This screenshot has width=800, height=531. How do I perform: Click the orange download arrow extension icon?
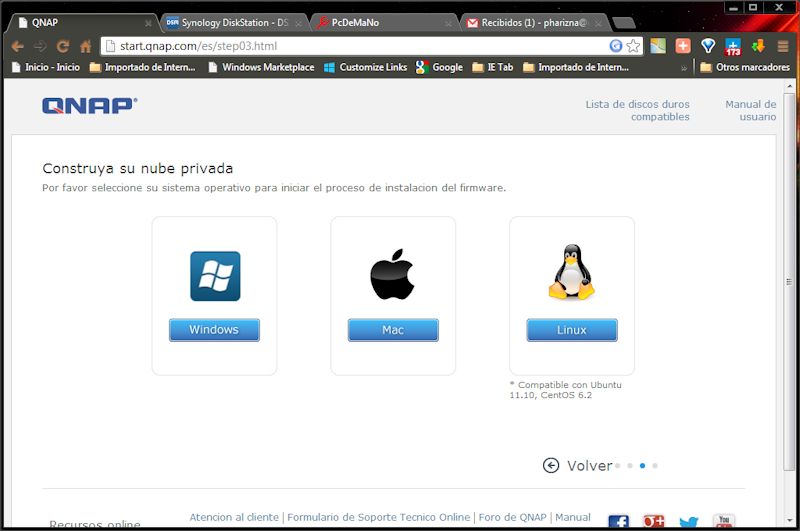pos(758,46)
